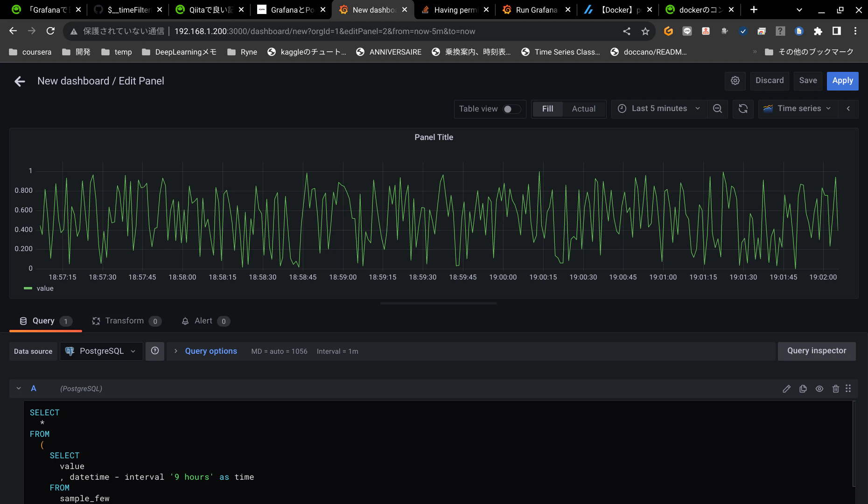Collapse query A row chevron
The height and width of the screenshot is (504, 868).
tap(19, 388)
